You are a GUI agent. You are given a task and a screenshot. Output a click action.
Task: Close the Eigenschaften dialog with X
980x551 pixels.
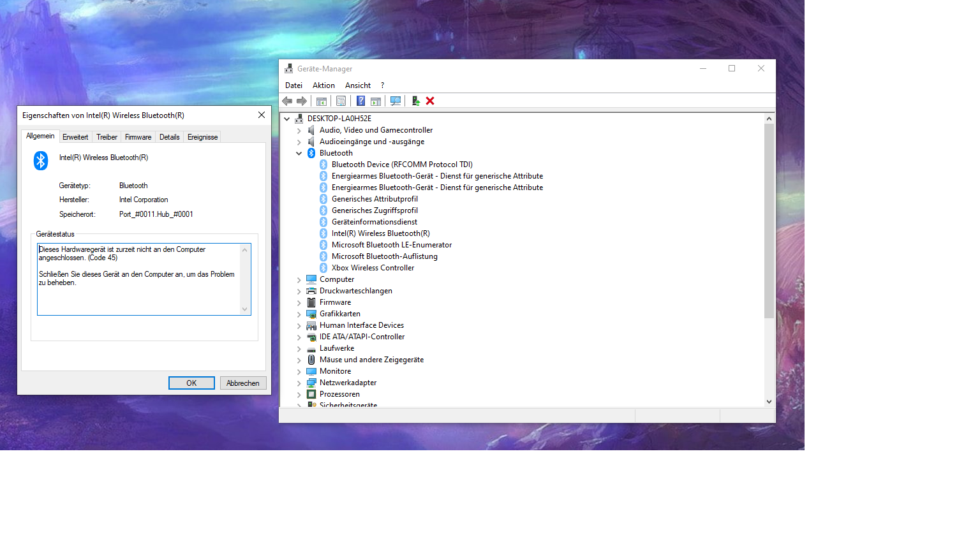click(261, 115)
